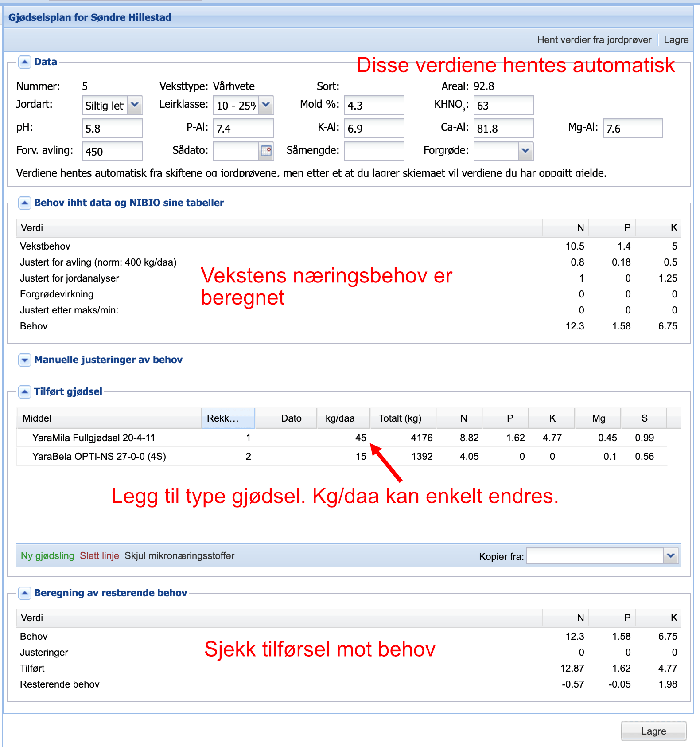Expand Manuelle justeringer av behov section
This screenshot has height=747, width=700.
25,360
